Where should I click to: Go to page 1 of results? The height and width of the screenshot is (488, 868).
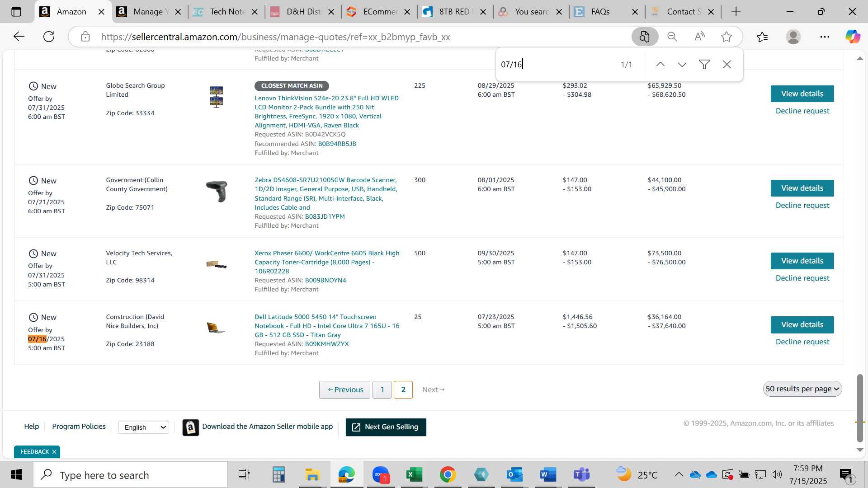point(382,390)
